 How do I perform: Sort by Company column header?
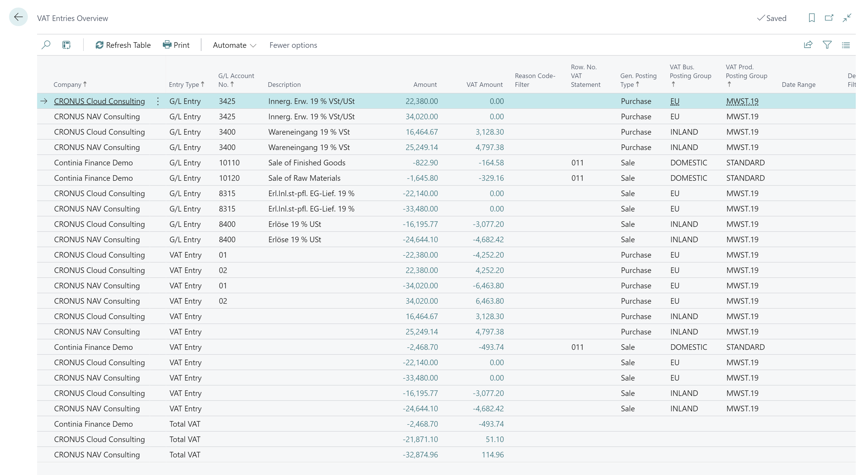(x=70, y=84)
